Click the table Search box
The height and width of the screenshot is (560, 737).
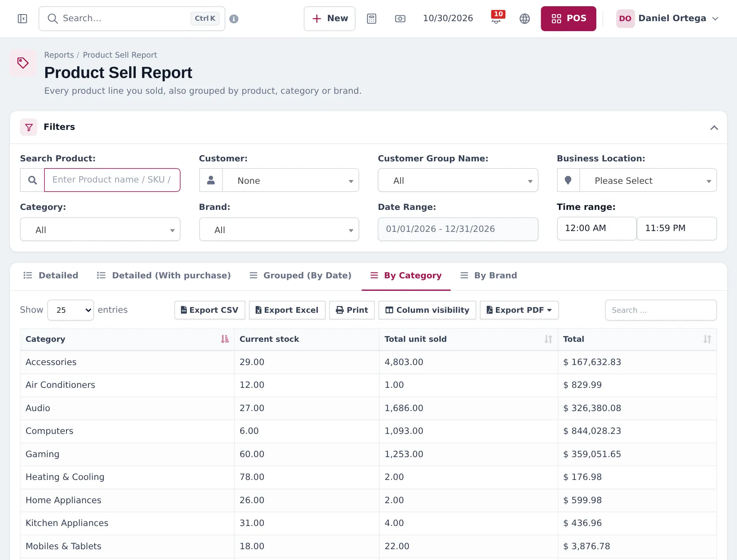661,310
